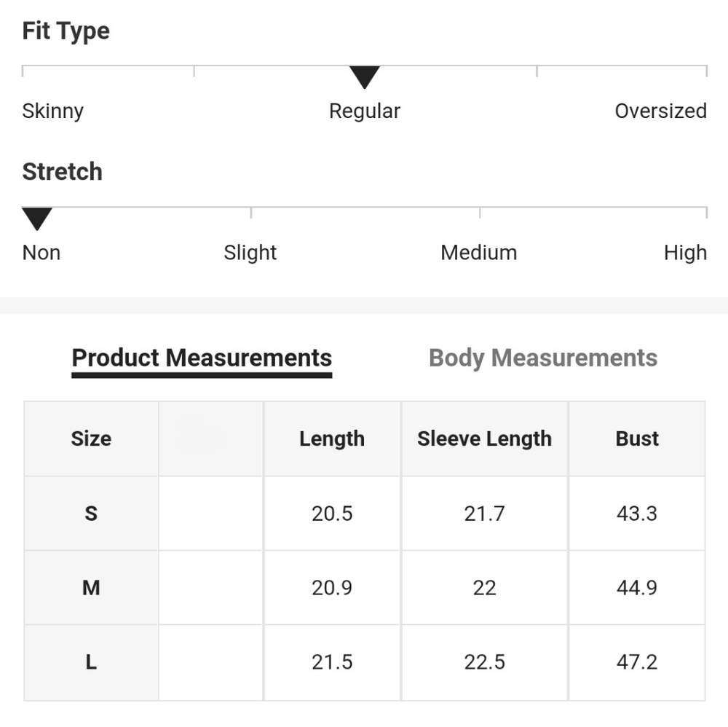Click the Stretch triangle marker at Non

point(37,219)
